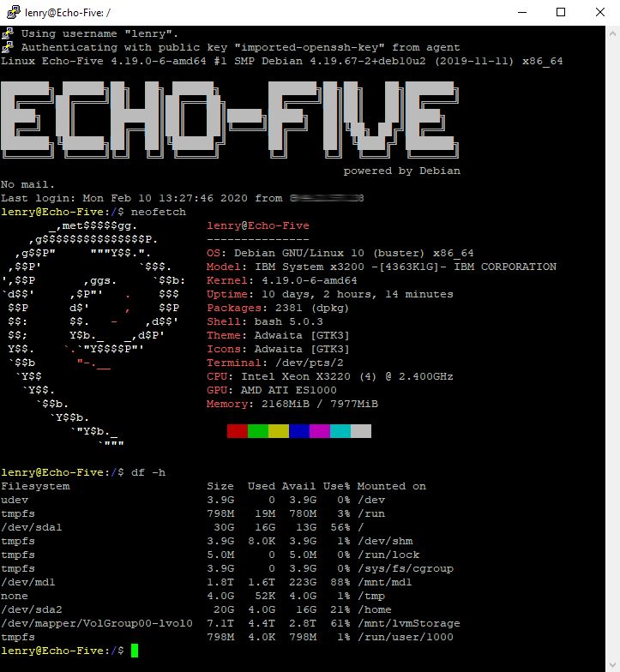This screenshot has width=620, height=672.
Task: Minimize the lenry@Echo-Five terminal window
Action: (x=521, y=12)
